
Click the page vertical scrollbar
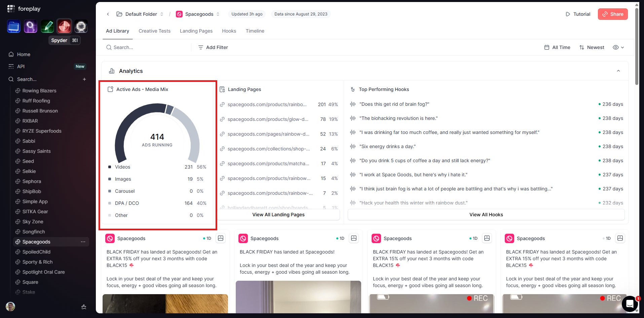637,47
